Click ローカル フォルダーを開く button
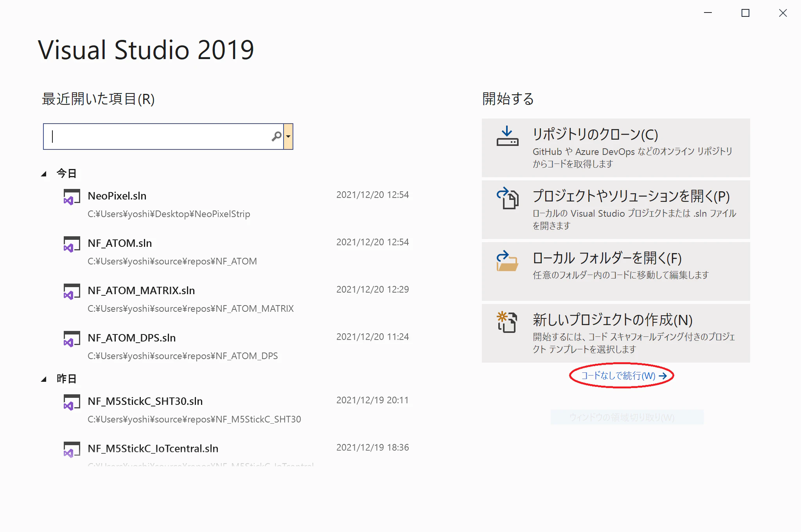The image size is (801, 532). (616, 271)
